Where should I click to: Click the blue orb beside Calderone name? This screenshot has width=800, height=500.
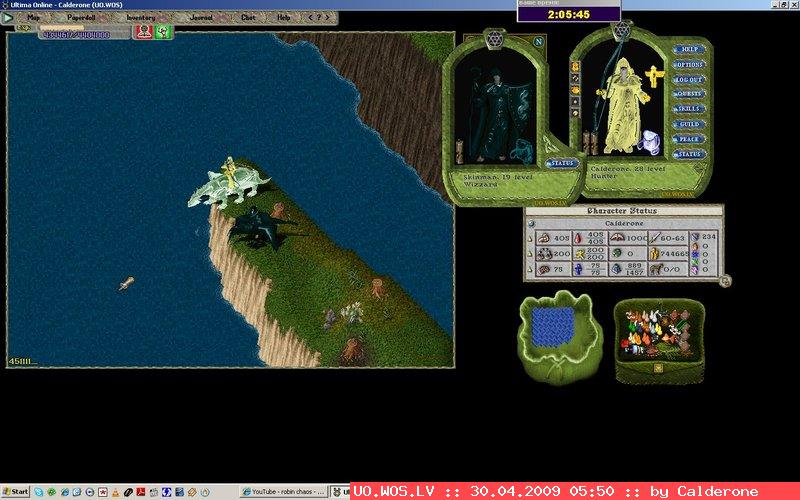click(531, 223)
